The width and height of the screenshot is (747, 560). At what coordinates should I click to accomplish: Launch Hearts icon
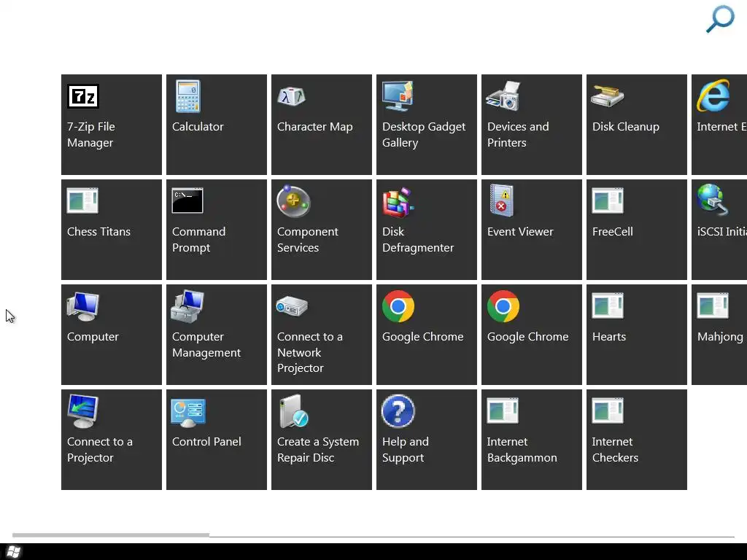click(x=608, y=306)
